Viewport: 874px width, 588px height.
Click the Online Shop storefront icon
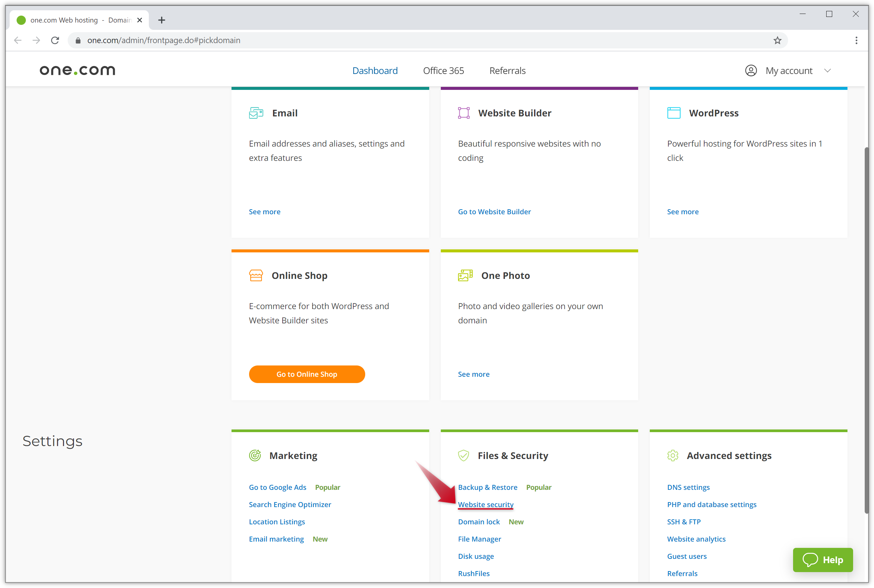[x=256, y=275]
